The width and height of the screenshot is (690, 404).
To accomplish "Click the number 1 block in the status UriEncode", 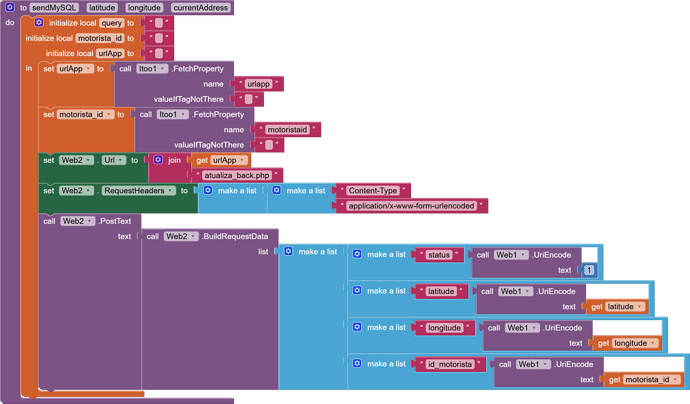I will (589, 270).
